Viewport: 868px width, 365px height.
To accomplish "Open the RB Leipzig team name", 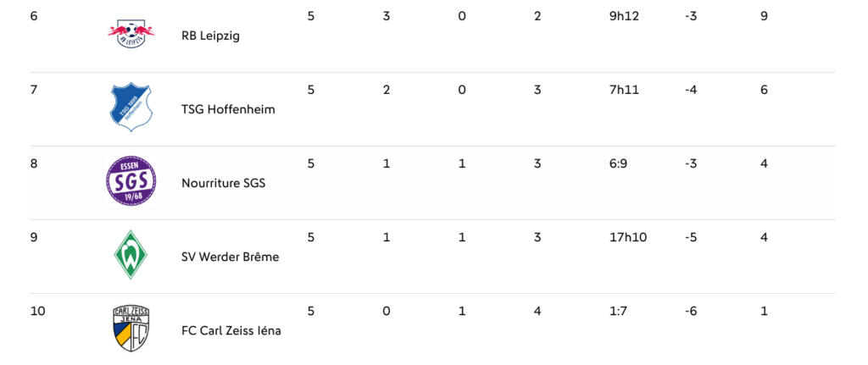I will [x=211, y=36].
